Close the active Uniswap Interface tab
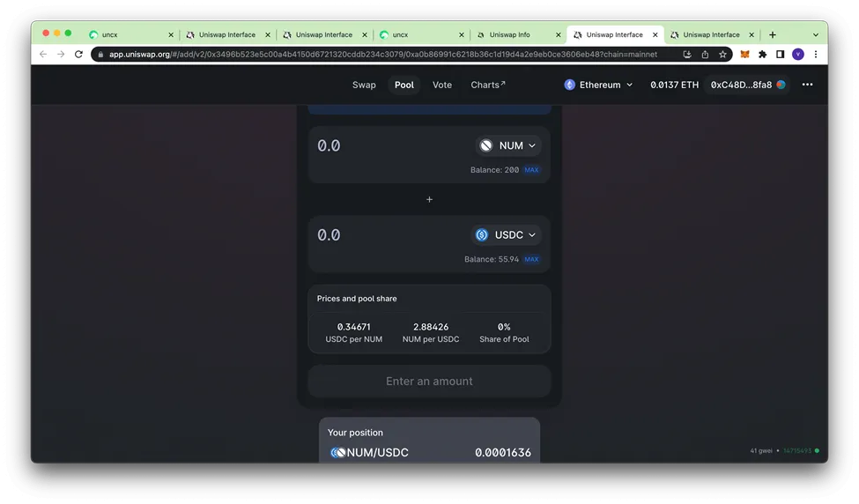This screenshot has height=504, width=859. [655, 34]
